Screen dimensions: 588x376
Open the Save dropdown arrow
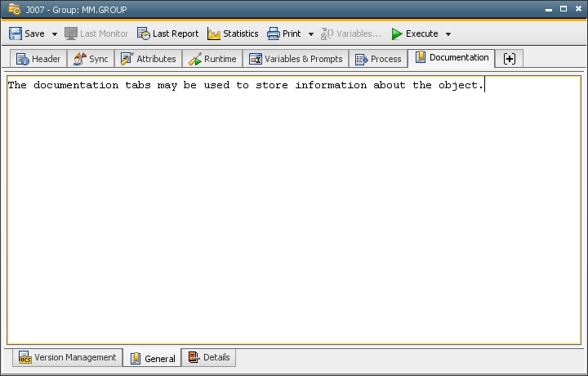55,34
